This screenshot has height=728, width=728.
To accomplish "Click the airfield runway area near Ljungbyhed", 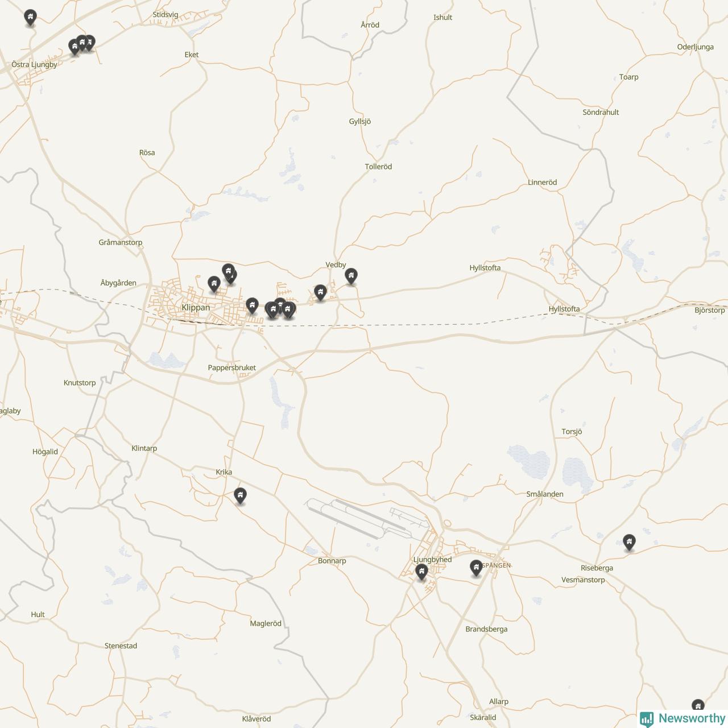I will [x=364, y=518].
